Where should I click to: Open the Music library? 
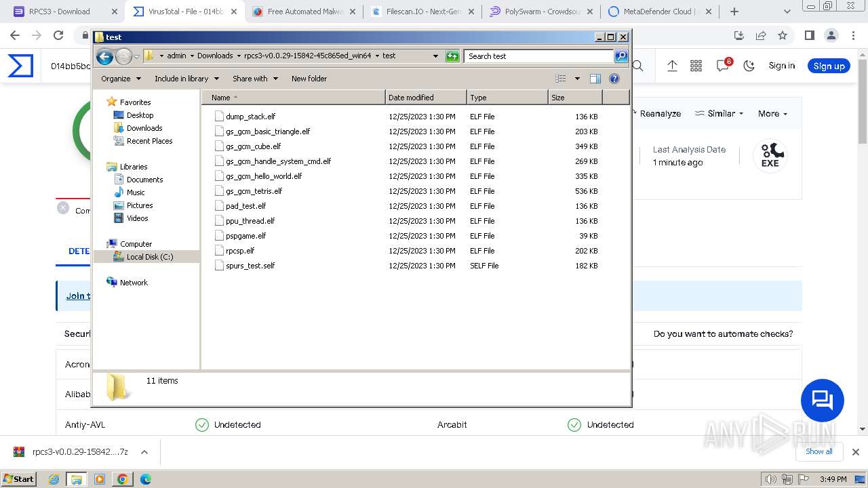136,192
